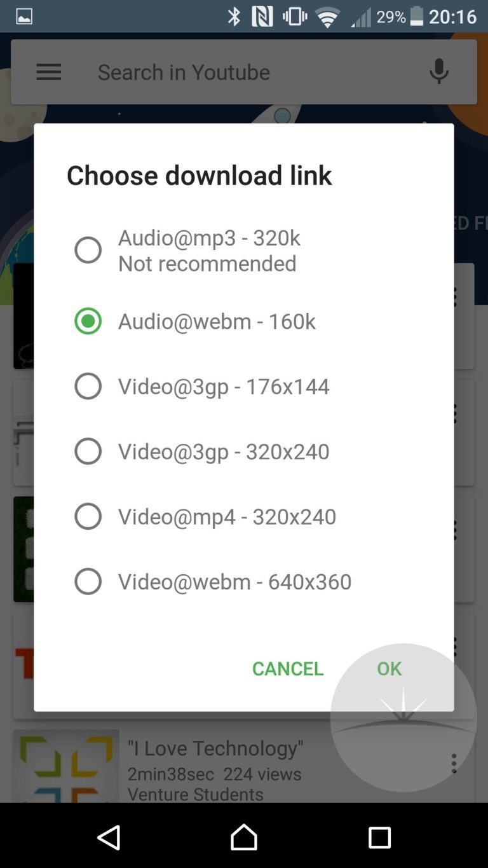Confirm the download with OK
This screenshot has height=868, width=488.
tap(389, 668)
